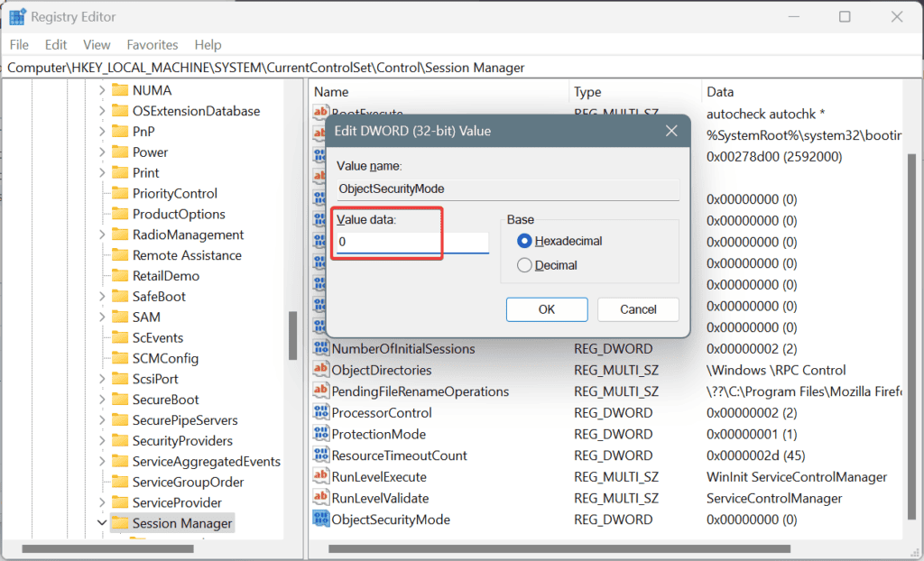
Task: Click the NumberOfInitialSessions DWORD value icon
Action: tap(321, 348)
